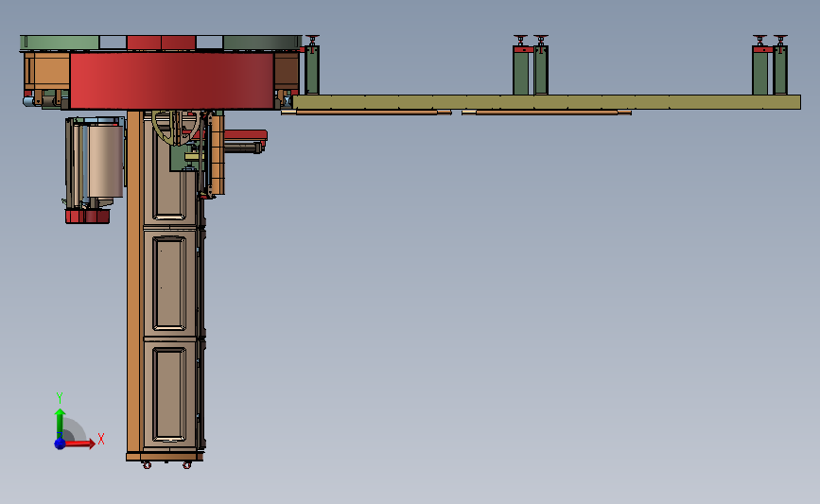Select the middle cabinet door panel
The width and height of the screenshot is (820, 504).
(x=169, y=283)
